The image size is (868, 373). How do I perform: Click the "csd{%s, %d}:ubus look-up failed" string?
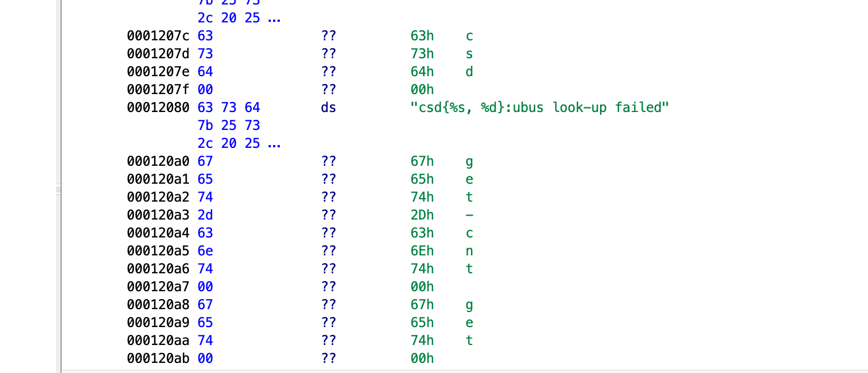point(540,108)
